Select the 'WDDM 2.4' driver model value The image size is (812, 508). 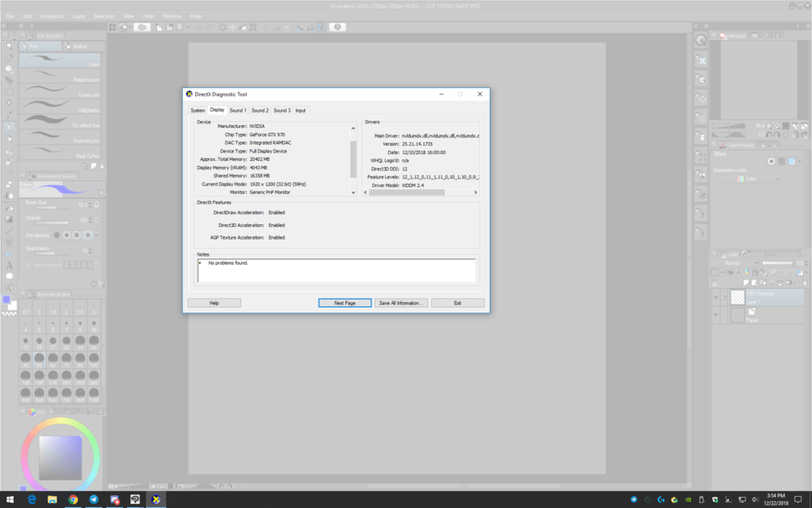413,185
